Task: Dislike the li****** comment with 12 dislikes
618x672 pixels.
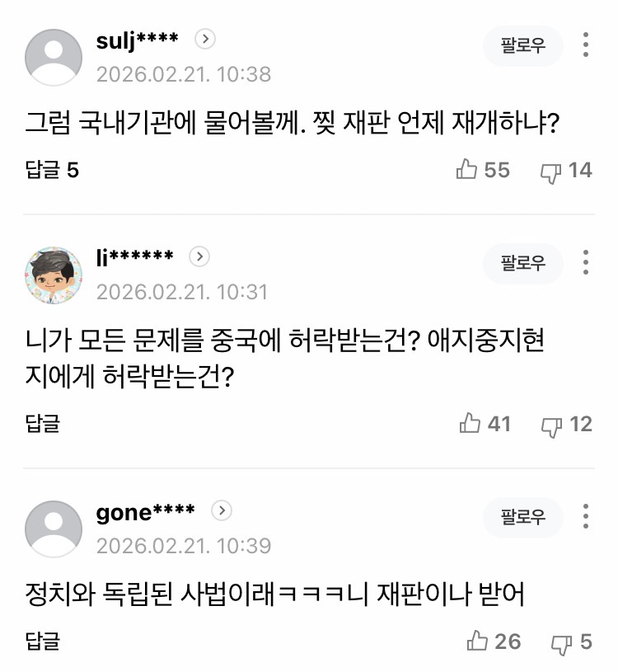Action: 551,425
